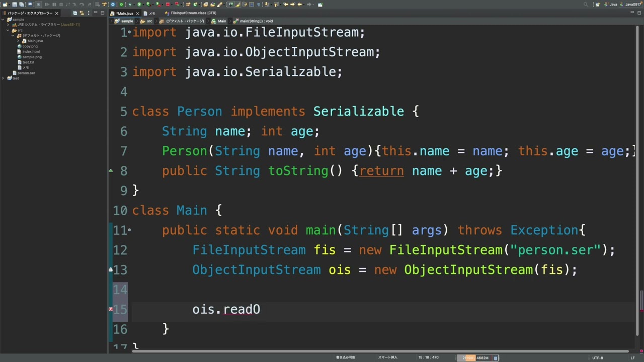Click the Back navigation arrow in toolbar

point(300,5)
